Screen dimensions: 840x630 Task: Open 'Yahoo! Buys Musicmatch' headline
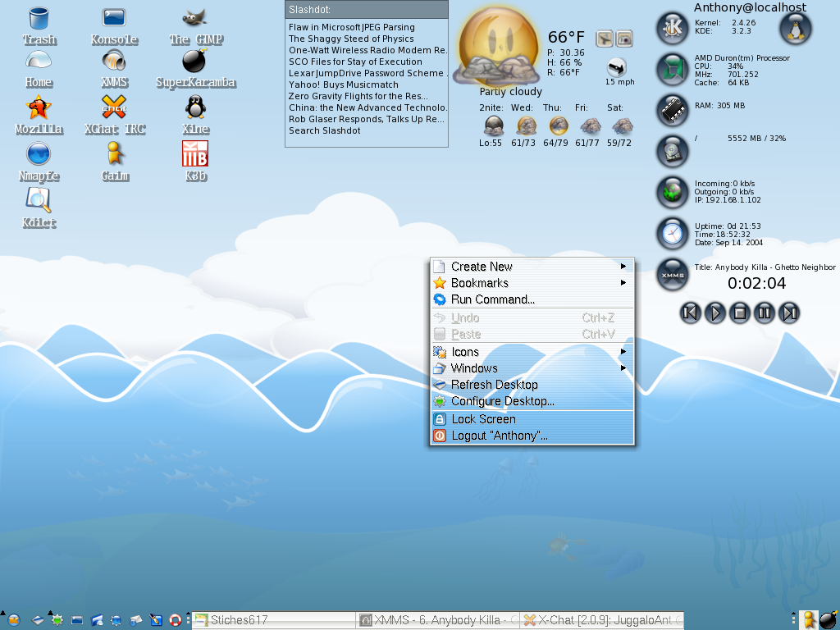coord(344,84)
